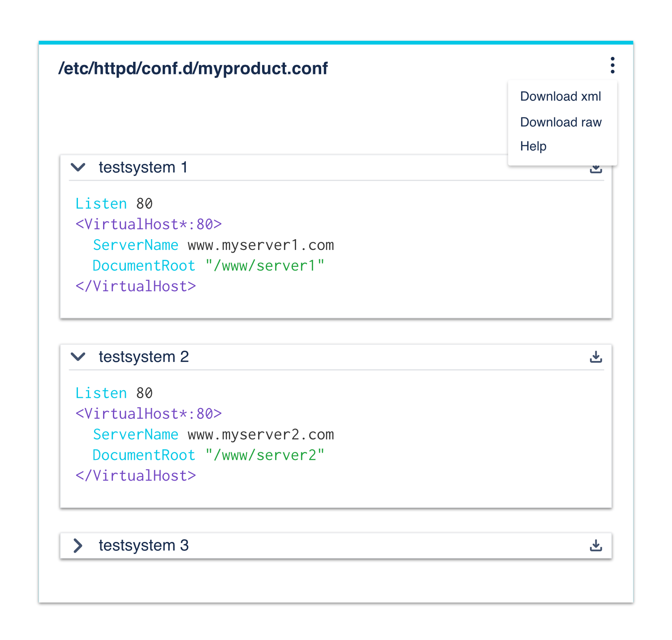Screen dimensions: 672x640
Task: Select the testsystem 1 heading text
Action: pos(143,168)
